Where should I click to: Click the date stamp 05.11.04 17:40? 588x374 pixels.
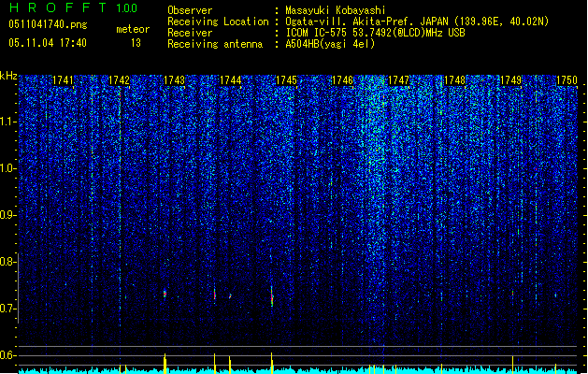pos(48,43)
